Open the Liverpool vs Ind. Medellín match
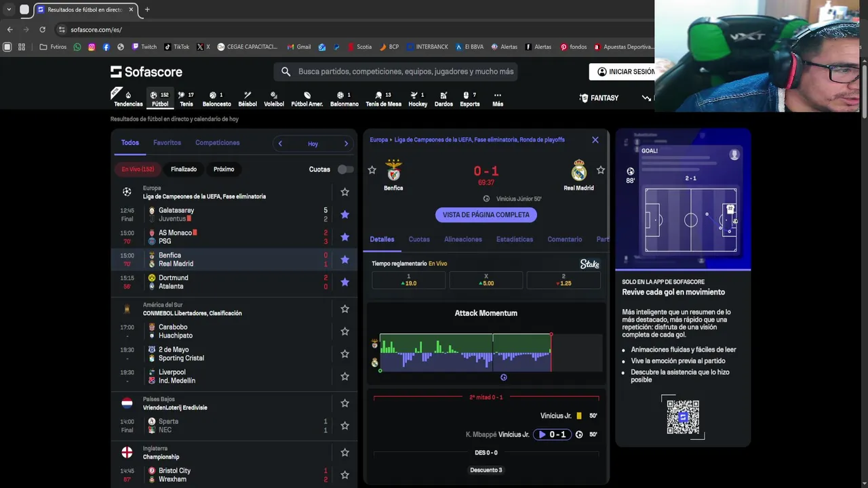Screen dimensions: 868x488 pos(234,376)
